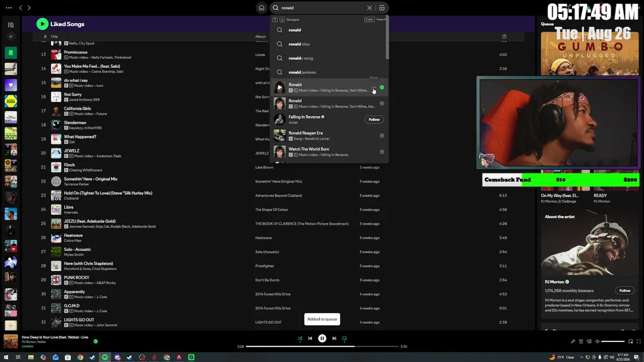Navigate forward with the right arrow
This screenshot has width=644, height=362.
29,8
